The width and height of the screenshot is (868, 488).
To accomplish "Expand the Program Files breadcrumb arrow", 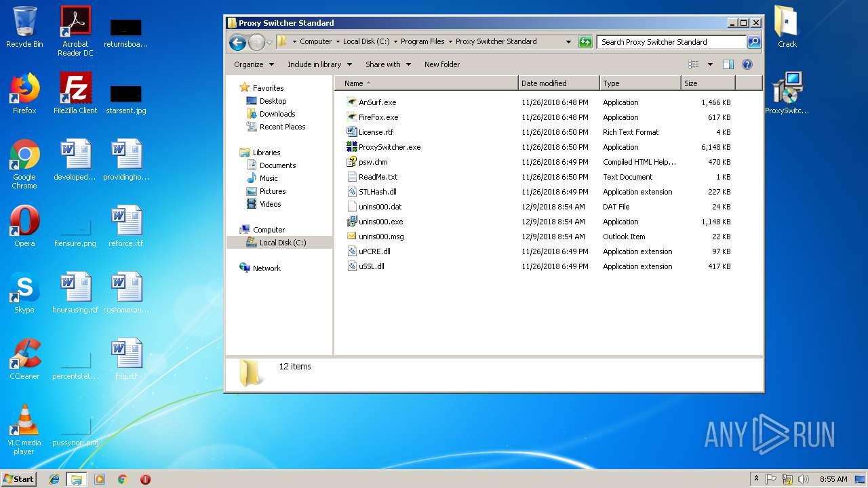I will 450,42.
